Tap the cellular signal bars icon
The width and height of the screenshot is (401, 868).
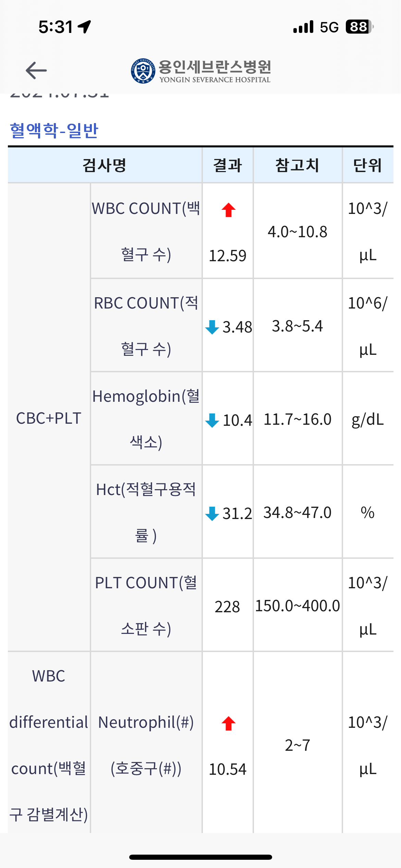point(303,27)
